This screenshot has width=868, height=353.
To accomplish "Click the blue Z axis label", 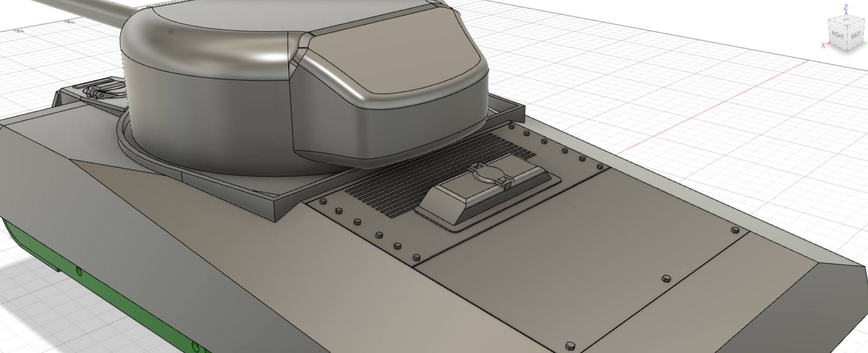I will (846, 8).
